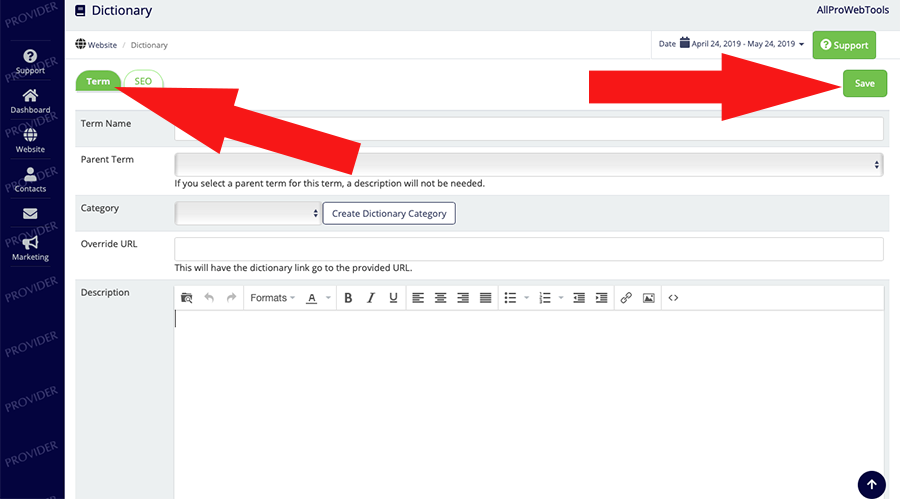The width and height of the screenshot is (900, 499).
Task: Click the Save button
Action: tap(864, 83)
